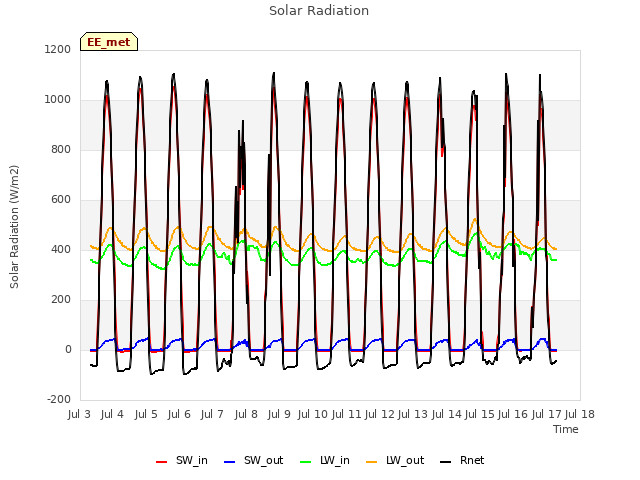Click the Solar Radiation (W/m2) y-axis label

tap(14, 227)
